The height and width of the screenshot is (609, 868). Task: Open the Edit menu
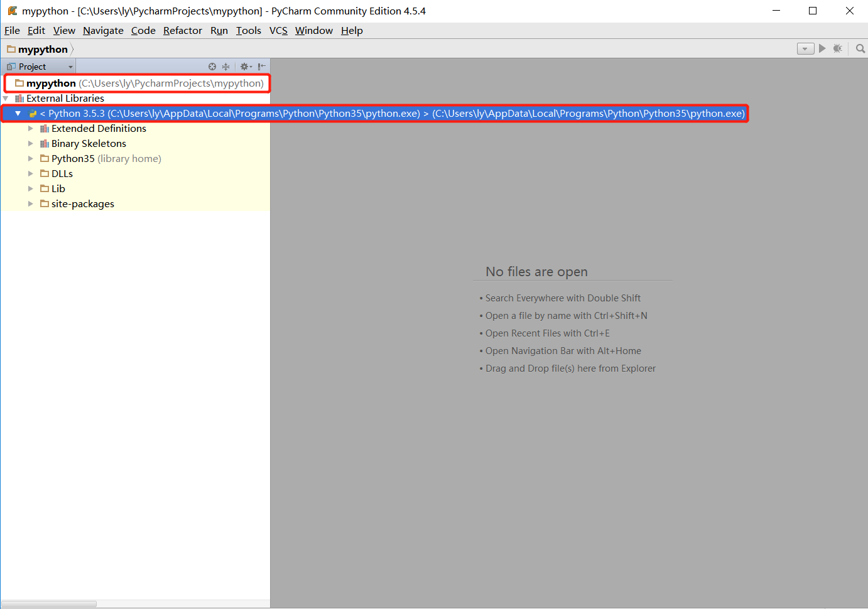tap(36, 30)
